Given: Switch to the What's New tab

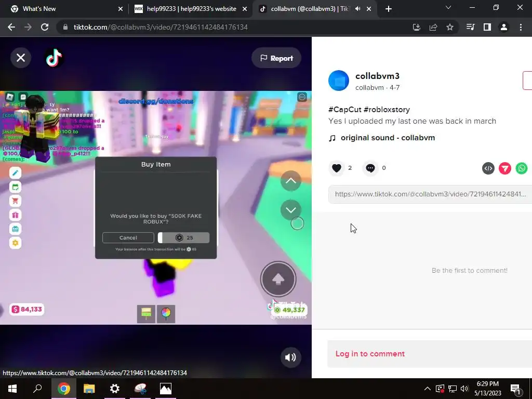Looking at the screenshot, I should (67, 9).
